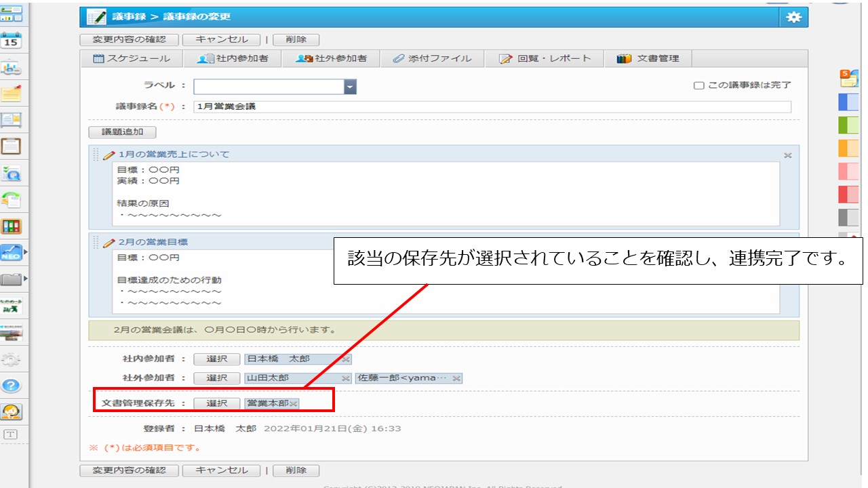Viewport: 868px width, 488px height.
Task: Click the 議事録名 text field
Action: point(492,106)
